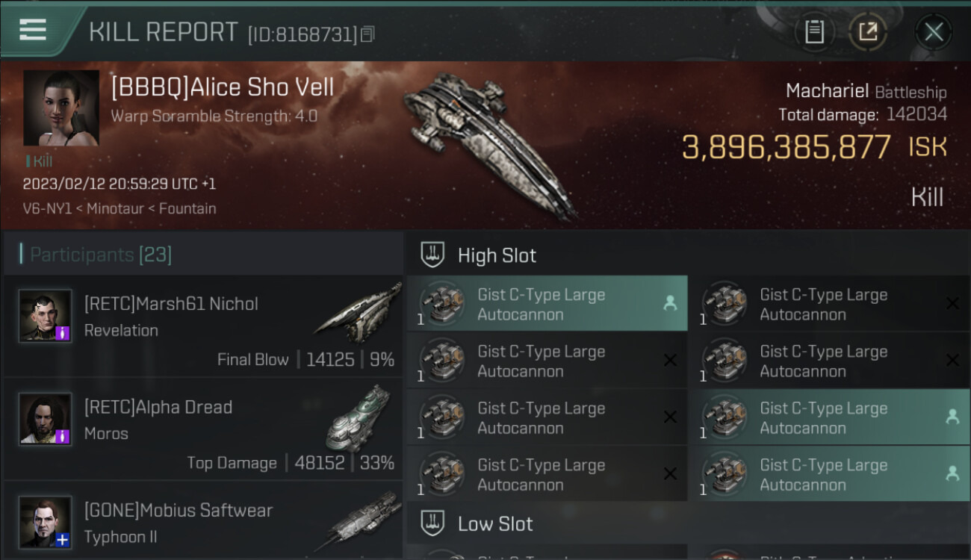
Task: Open the V6-NY1 system link
Action: pos(47,209)
